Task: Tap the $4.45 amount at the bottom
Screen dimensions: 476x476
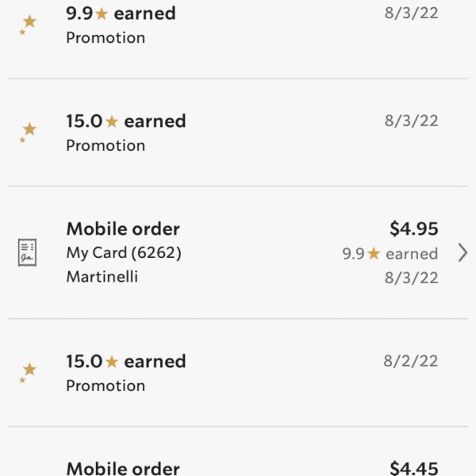Action: [414, 468]
